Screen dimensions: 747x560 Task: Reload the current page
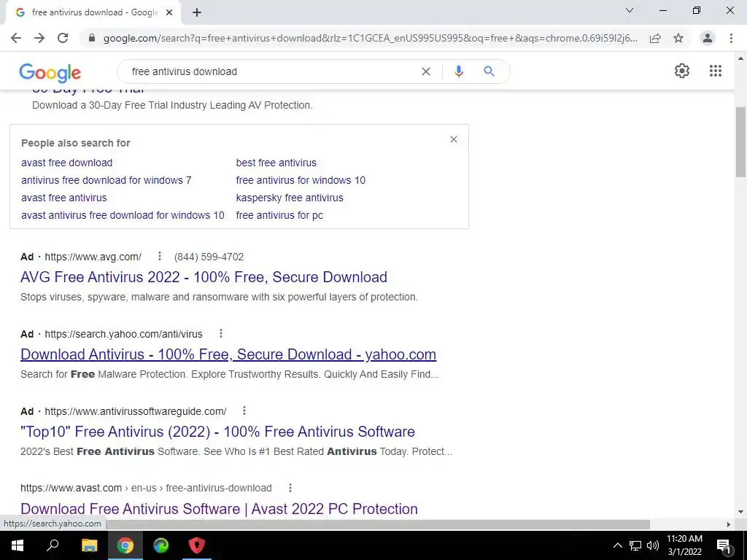pos(63,38)
